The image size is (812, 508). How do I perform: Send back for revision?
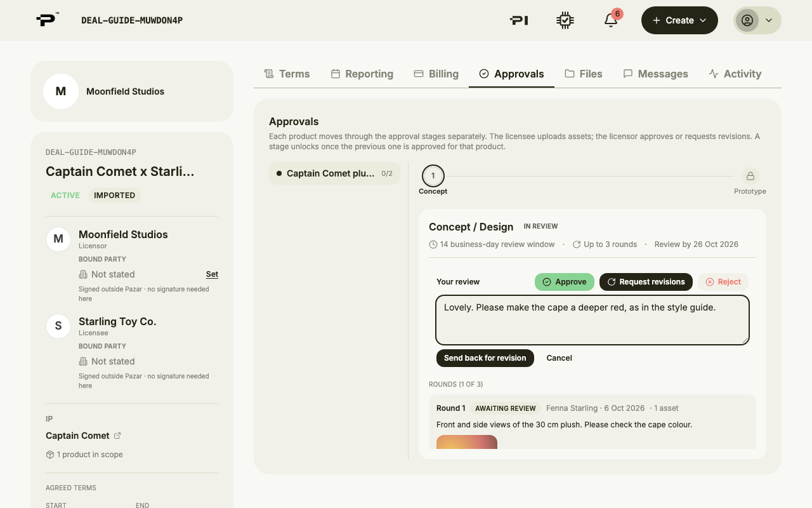click(485, 358)
